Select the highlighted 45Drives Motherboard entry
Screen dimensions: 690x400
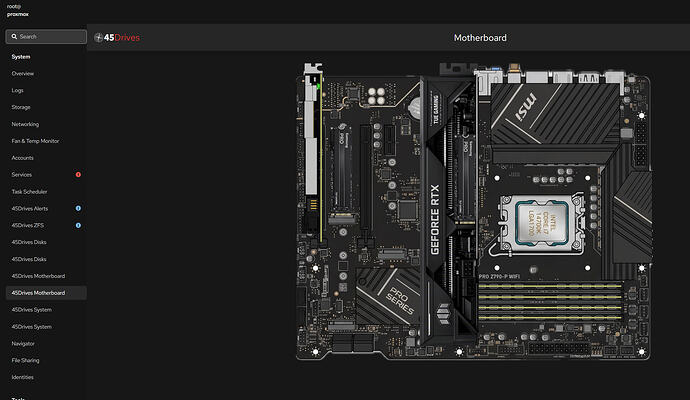click(x=46, y=293)
